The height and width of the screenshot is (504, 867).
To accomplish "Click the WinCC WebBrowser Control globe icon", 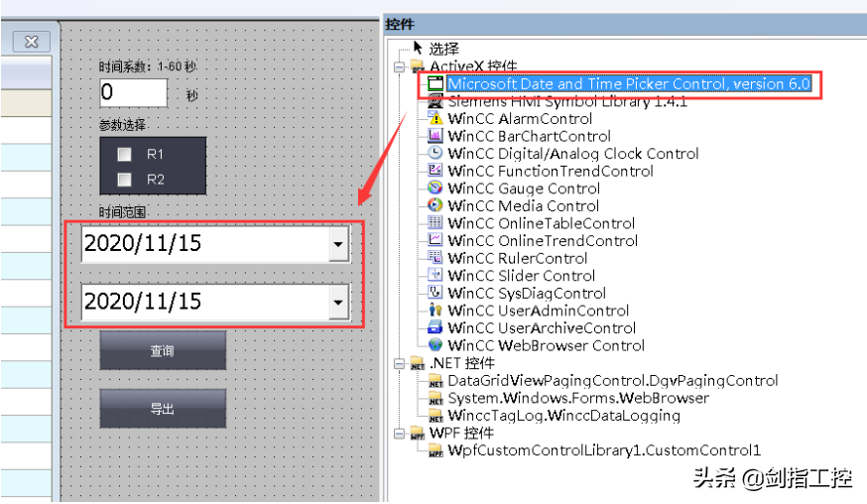I will (x=434, y=345).
